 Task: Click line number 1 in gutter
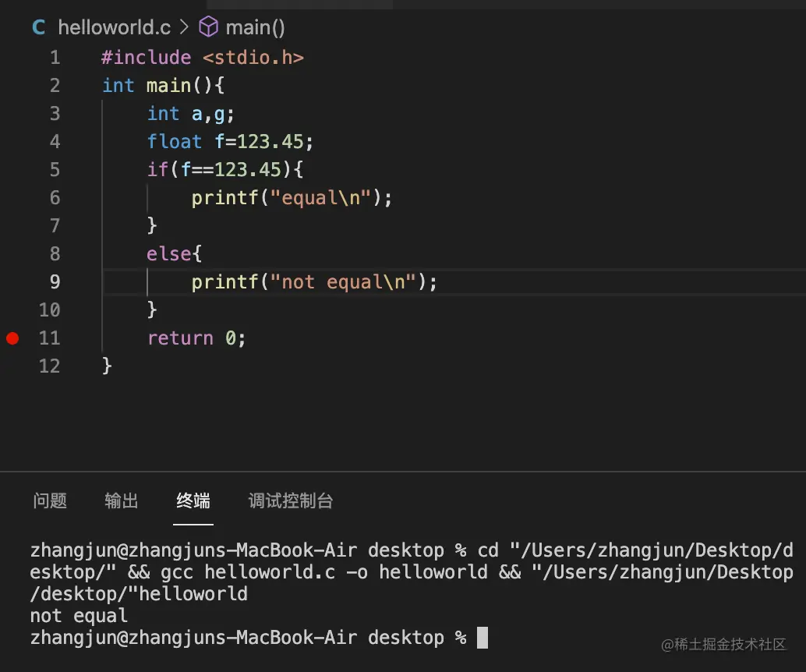(55, 58)
